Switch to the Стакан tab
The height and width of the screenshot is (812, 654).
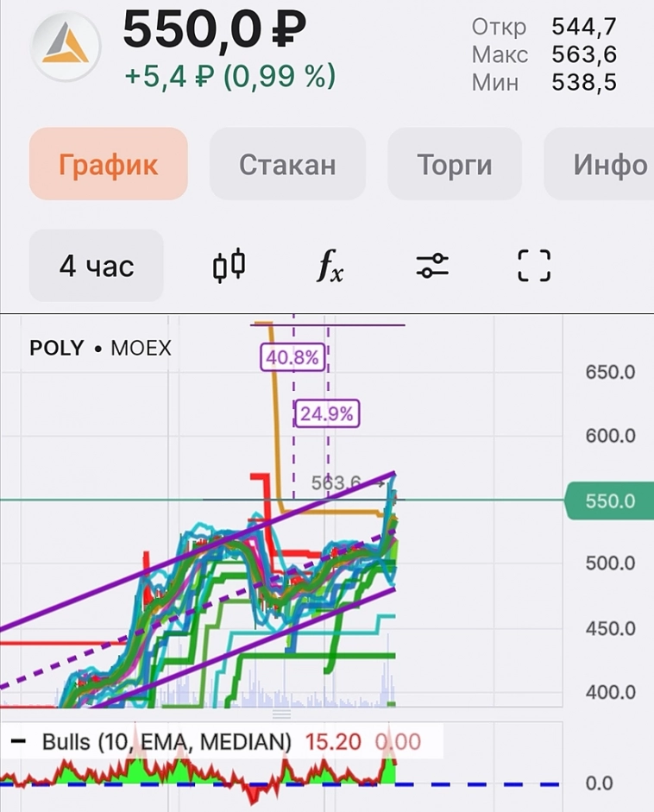tap(287, 165)
